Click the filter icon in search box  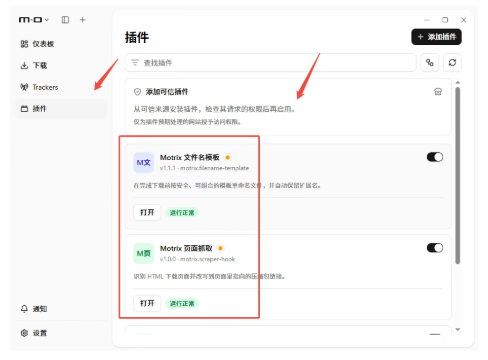(135, 63)
